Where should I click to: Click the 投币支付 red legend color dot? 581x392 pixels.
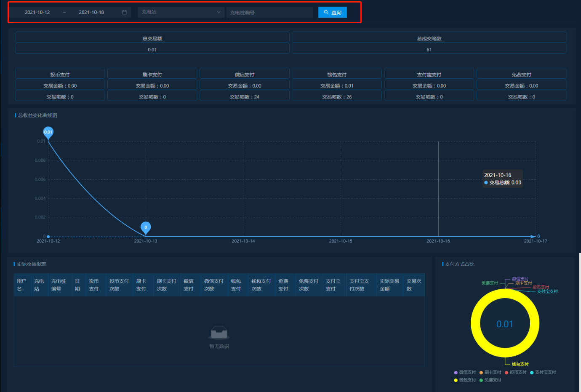coord(506,373)
